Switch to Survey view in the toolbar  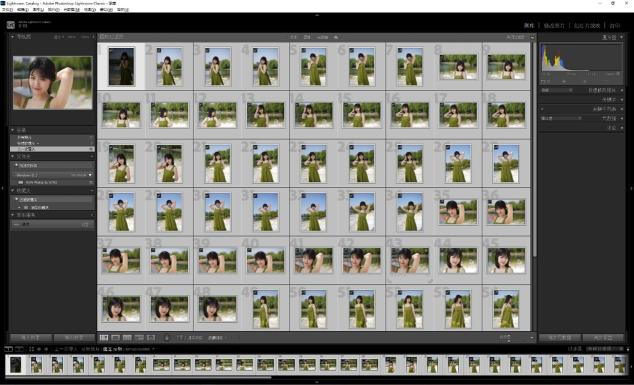tap(139, 337)
